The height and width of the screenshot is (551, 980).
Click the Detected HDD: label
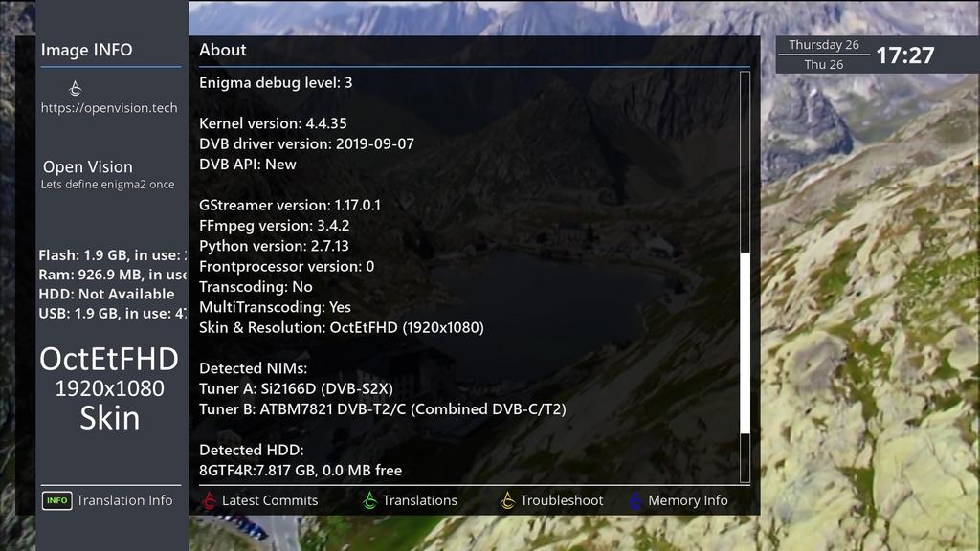tap(252, 450)
